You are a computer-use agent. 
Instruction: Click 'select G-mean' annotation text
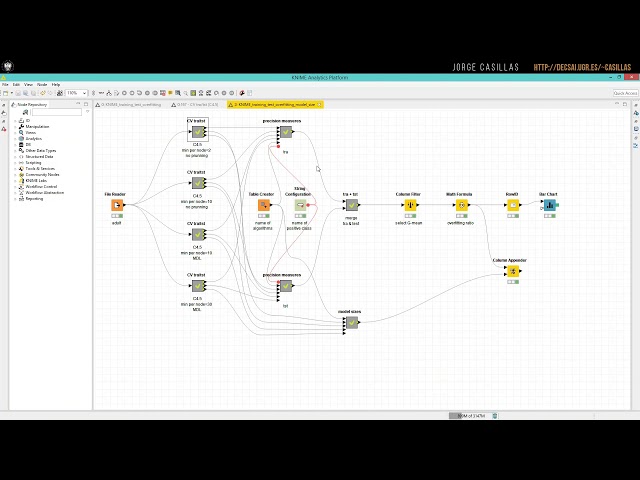pyautogui.click(x=409, y=223)
